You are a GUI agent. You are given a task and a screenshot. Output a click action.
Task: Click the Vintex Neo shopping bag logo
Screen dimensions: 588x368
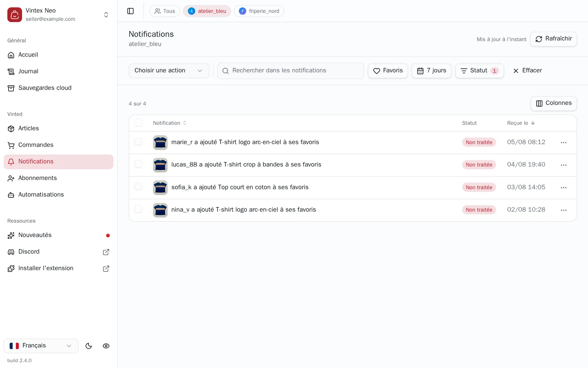point(15,15)
